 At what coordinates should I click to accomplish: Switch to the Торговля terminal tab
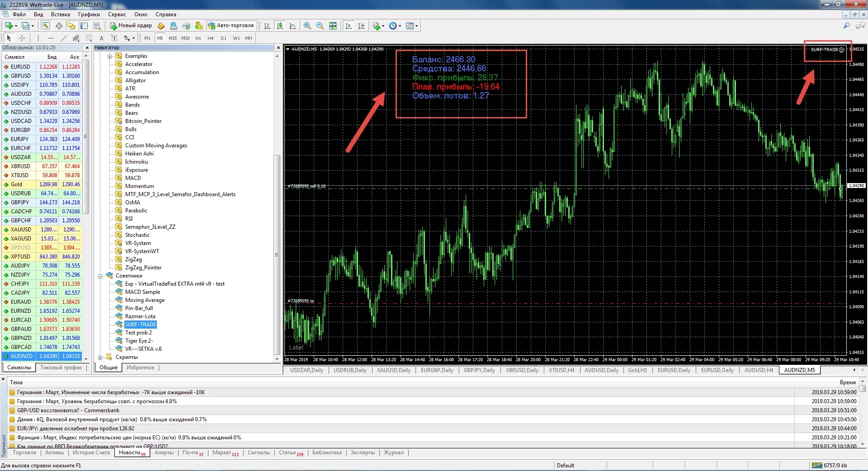point(24,452)
